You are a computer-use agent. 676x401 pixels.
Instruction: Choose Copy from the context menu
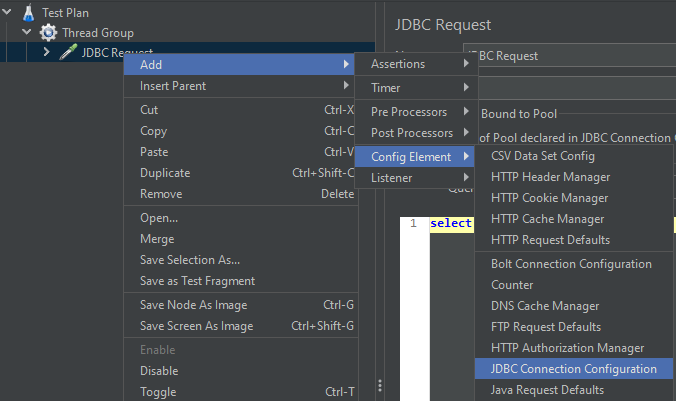point(239,131)
